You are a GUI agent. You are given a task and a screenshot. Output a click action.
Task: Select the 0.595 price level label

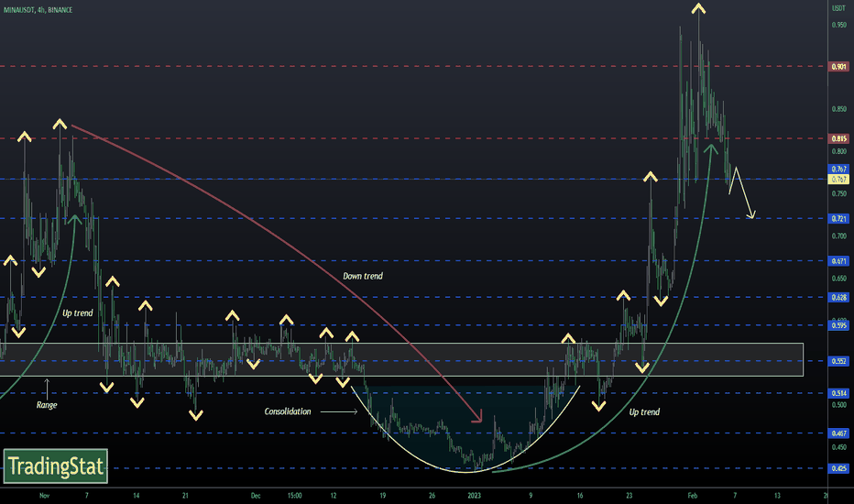[838, 325]
